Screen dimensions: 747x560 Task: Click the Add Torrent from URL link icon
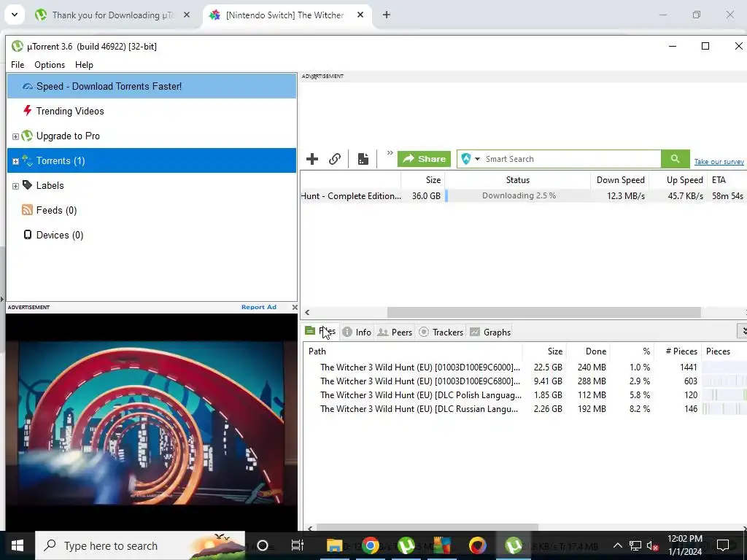335,158
